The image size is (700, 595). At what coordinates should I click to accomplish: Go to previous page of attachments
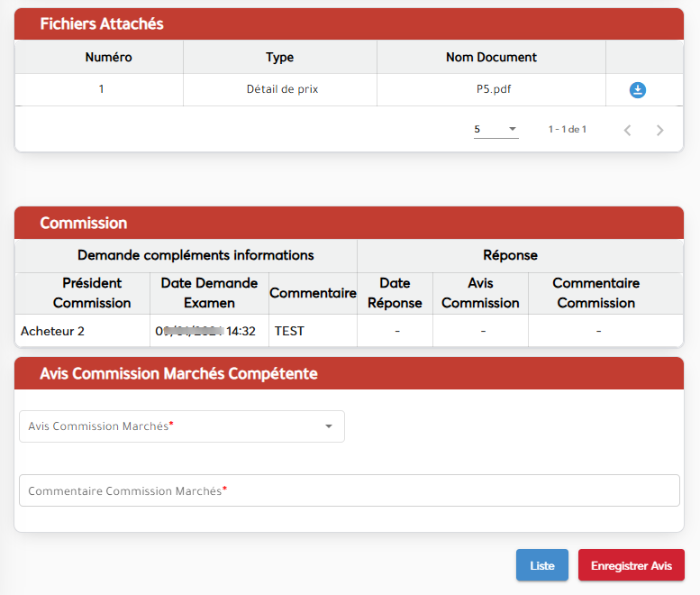click(627, 130)
